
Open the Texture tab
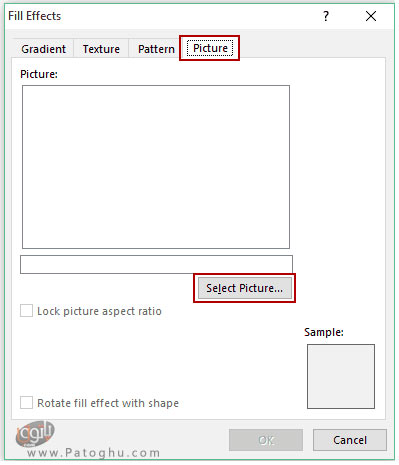(101, 49)
